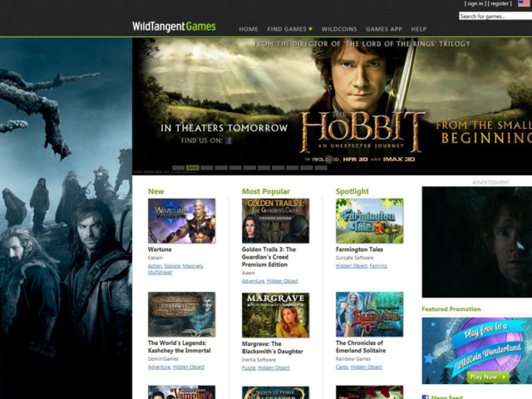The image size is (532, 399).
Task: Click the New section heading
Action: tap(155, 191)
